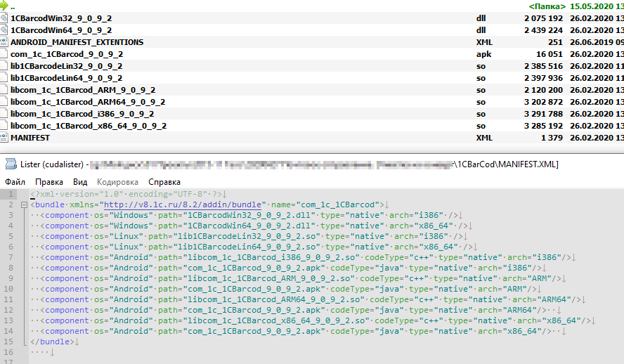This screenshot has width=624, height=364.
Task: Select file com_1c_1CBarcod_9_0_9_2
Action: pos(67,54)
